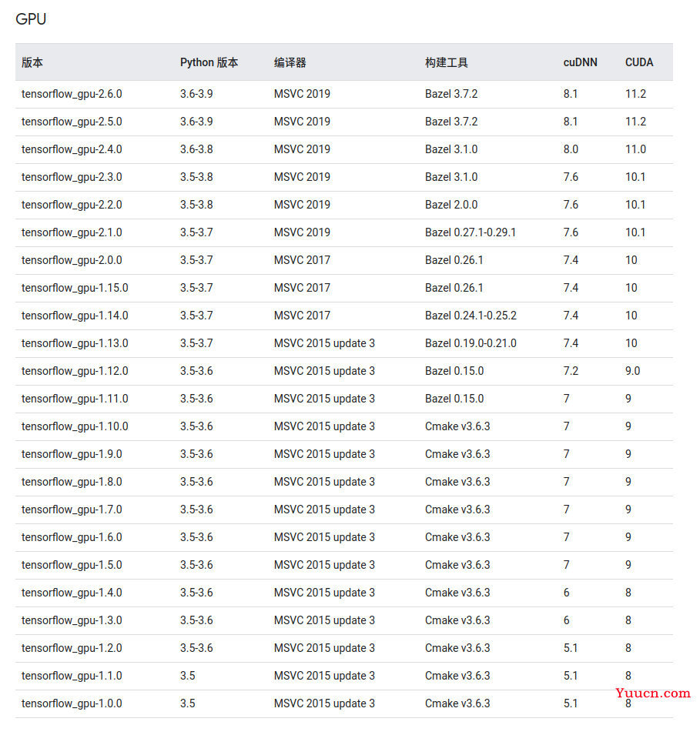Click tensorflow_gpu-2.2.0 cell
The image size is (700, 735).
(72, 205)
